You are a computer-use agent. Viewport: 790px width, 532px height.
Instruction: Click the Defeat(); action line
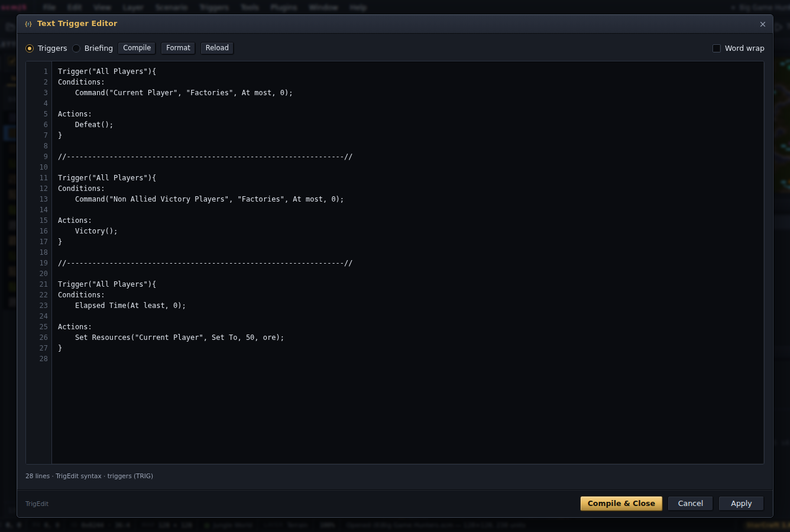pyautogui.click(x=94, y=125)
